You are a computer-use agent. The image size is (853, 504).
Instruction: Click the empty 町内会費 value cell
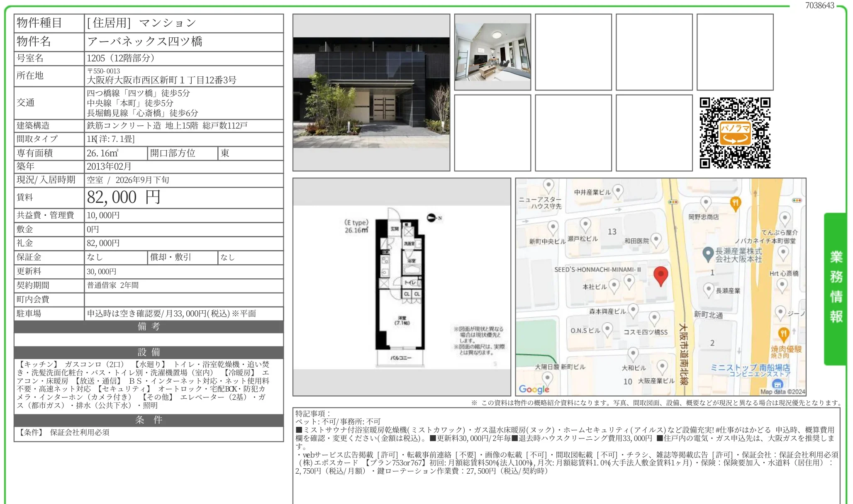184,299
